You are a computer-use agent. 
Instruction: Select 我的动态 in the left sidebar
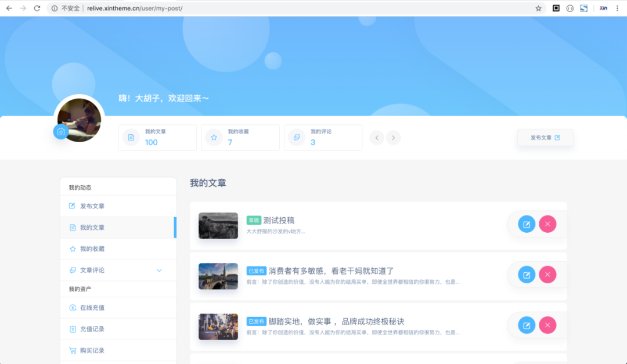pos(81,187)
